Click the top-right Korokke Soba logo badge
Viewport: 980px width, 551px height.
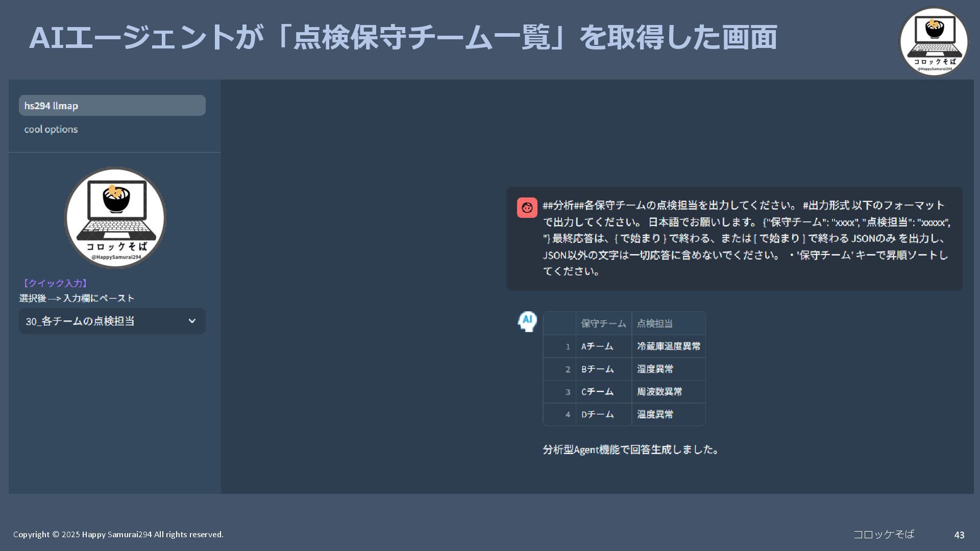pyautogui.click(x=934, y=41)
